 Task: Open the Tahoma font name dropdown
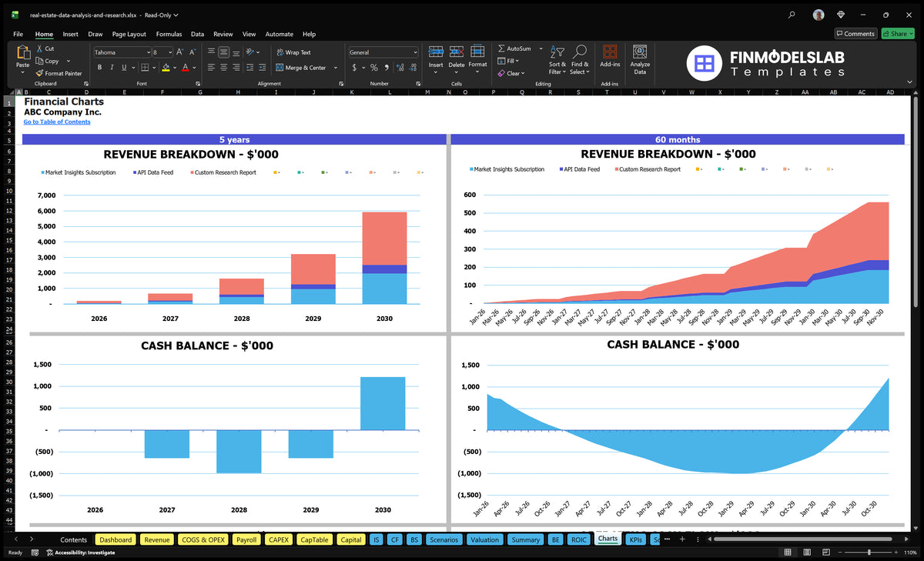click(148, 52)
